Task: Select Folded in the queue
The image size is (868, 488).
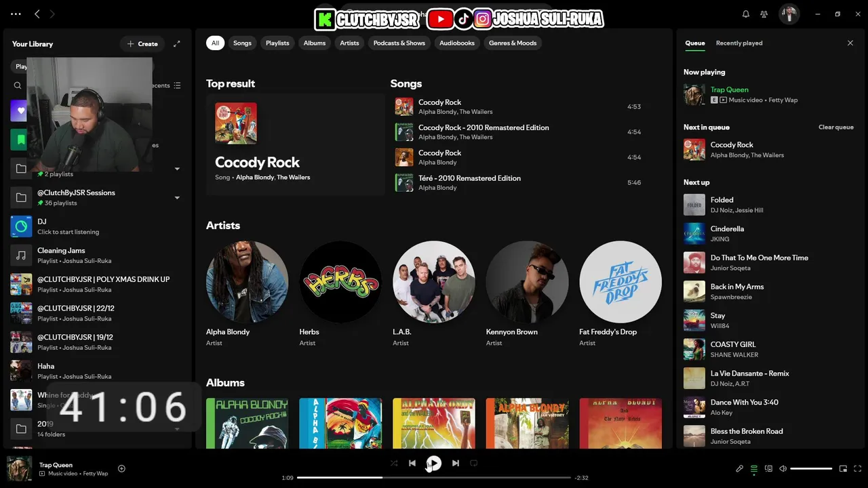Action: click(x=768, y=205)
